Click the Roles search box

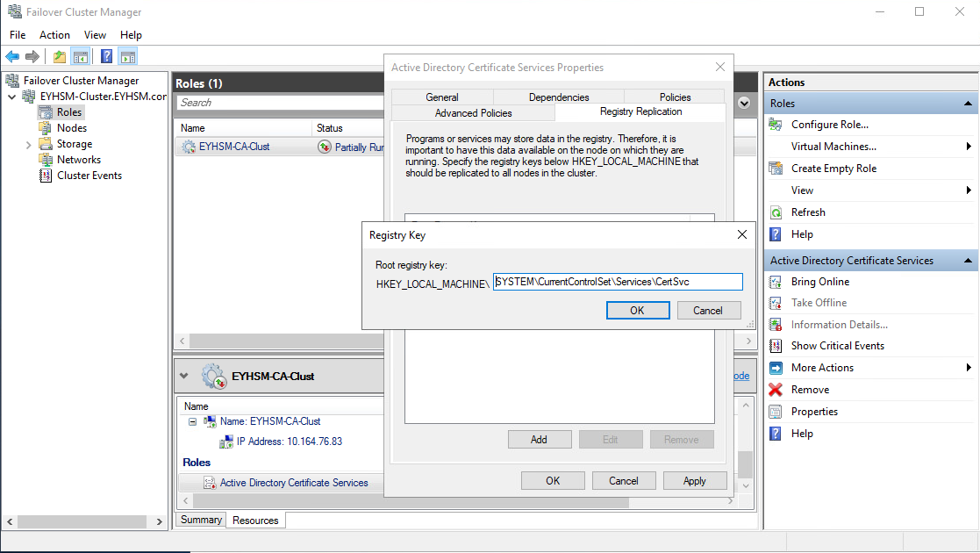281,103
